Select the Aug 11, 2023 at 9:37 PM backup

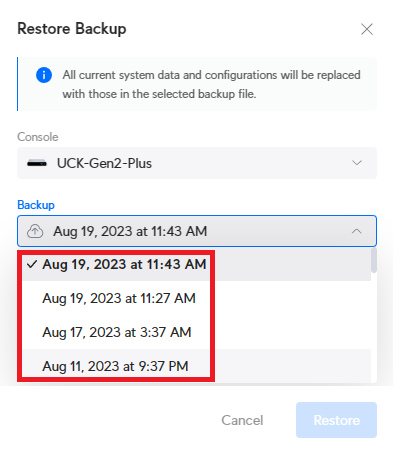pyautogui.click(x=196, y=366)
